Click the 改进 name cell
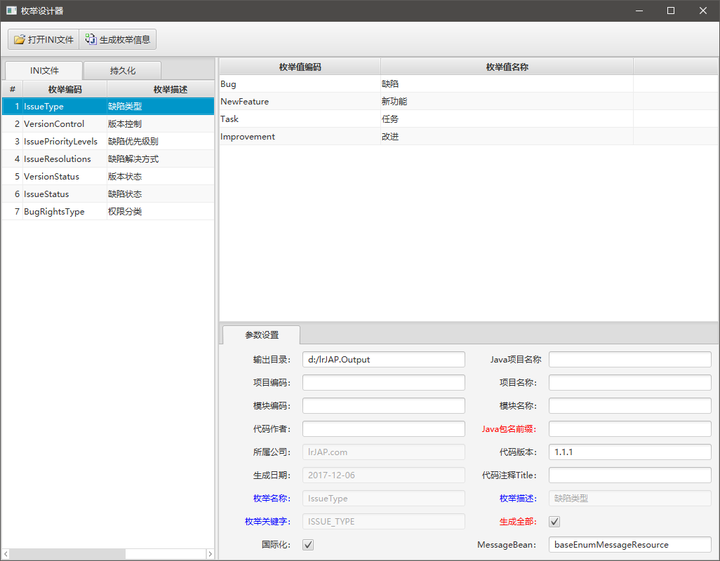This screenshot has width=720, height=561. [507, 136]
